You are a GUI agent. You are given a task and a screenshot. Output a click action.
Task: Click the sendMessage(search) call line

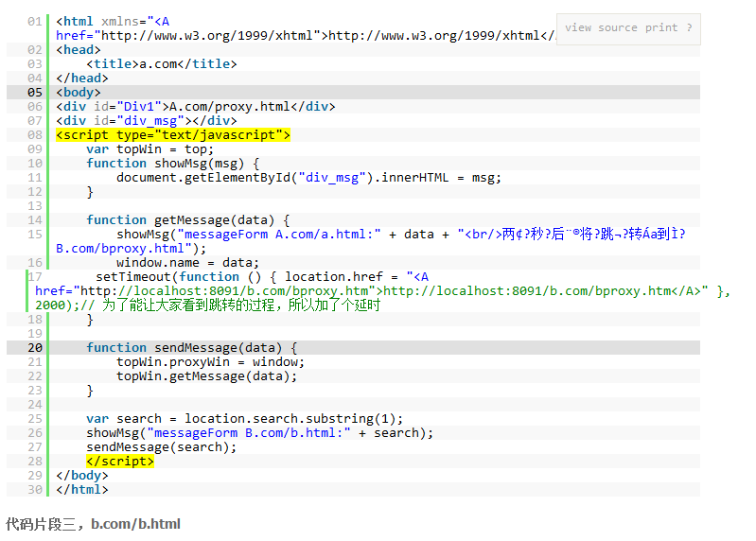click(x=162, y=447)
